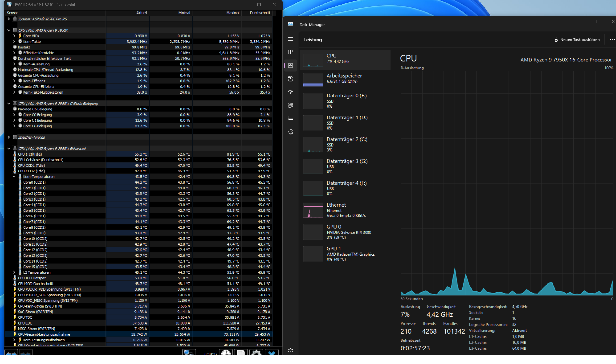The height and width of the screenshot is (364, 616).
Task: Open Startup apps page icon
Action: pos(291,92)
